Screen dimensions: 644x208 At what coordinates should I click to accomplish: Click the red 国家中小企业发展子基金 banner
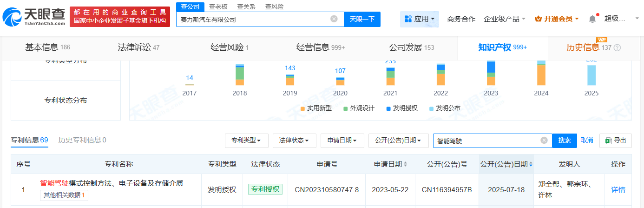point(119,16)
